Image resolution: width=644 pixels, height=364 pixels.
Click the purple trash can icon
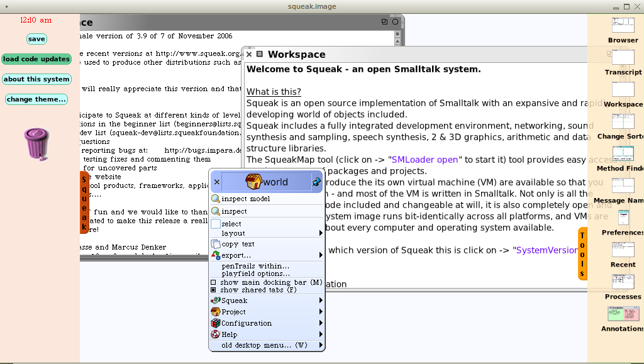tap(36, 144)
